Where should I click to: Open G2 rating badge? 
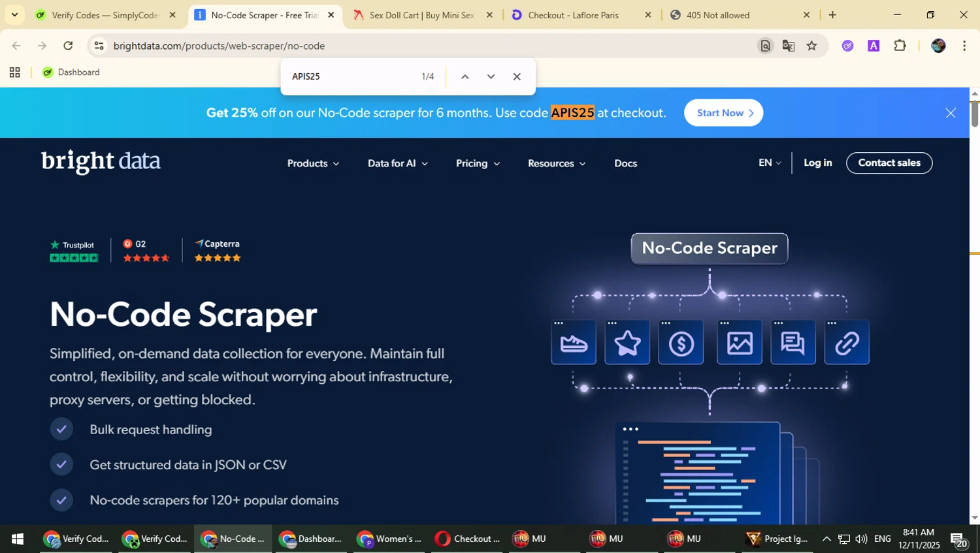click(x=146, y=251)
